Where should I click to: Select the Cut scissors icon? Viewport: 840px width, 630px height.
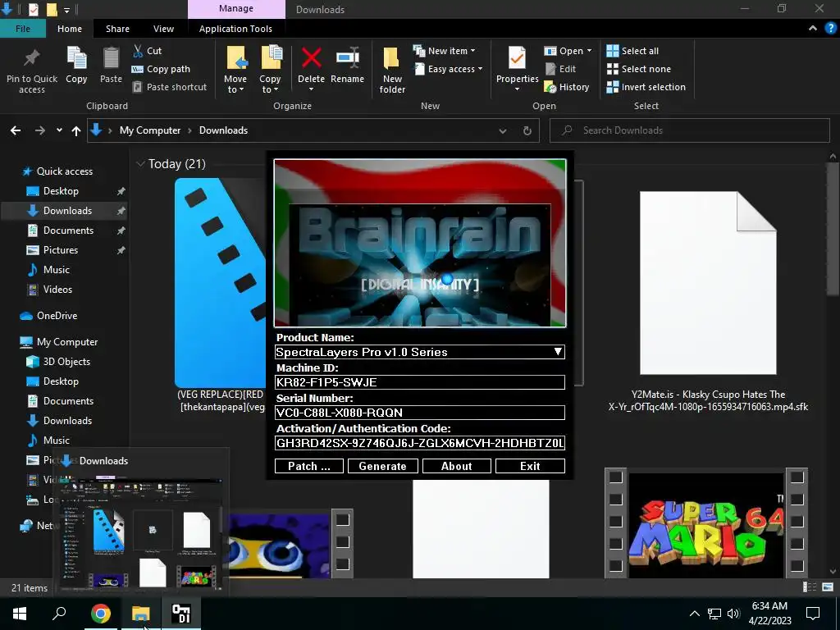coord(138,51)
